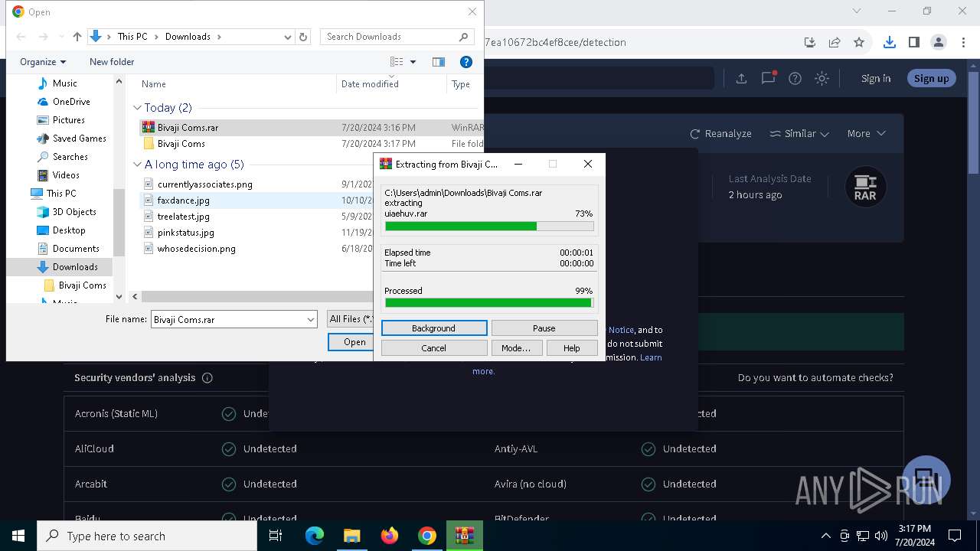980x551 pixels.
Task: Click Sign in link on VirusTotal
Action: click(x=876, y=78)
